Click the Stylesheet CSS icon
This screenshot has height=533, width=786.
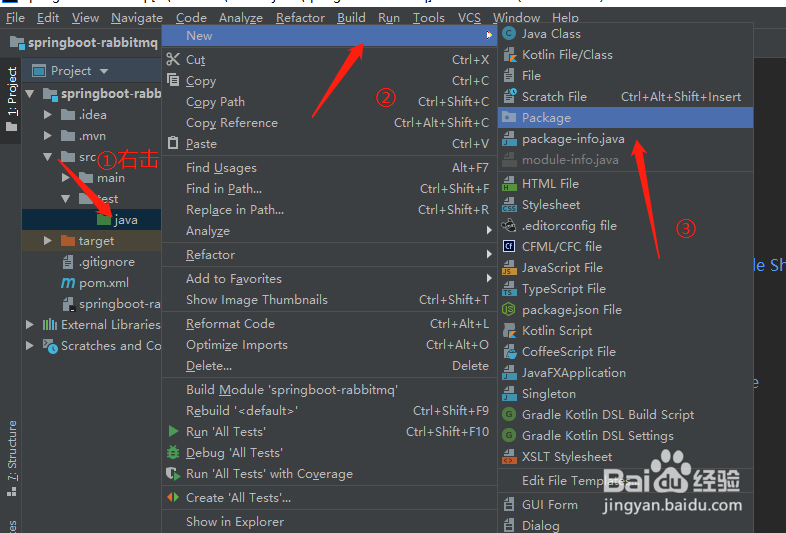(509, 205)
